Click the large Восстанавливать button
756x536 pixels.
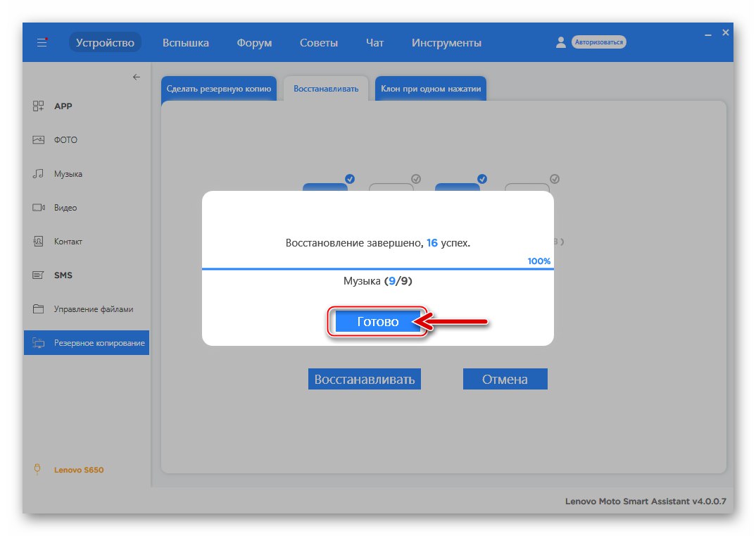(x=365, y=379)
